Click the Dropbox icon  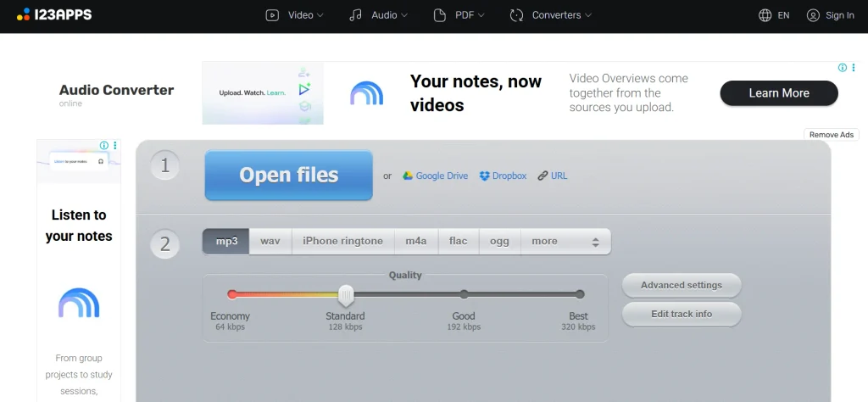pos(484,176)
